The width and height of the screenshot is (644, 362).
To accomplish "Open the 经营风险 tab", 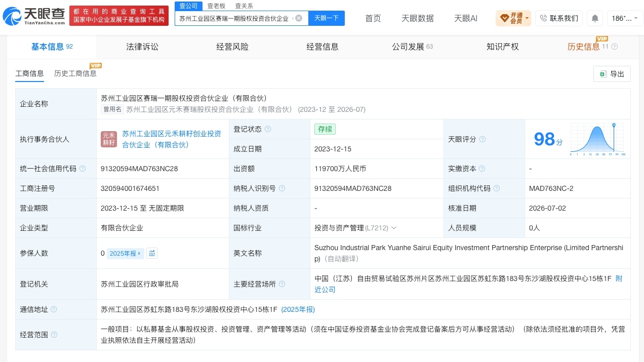I will (232, 47).
